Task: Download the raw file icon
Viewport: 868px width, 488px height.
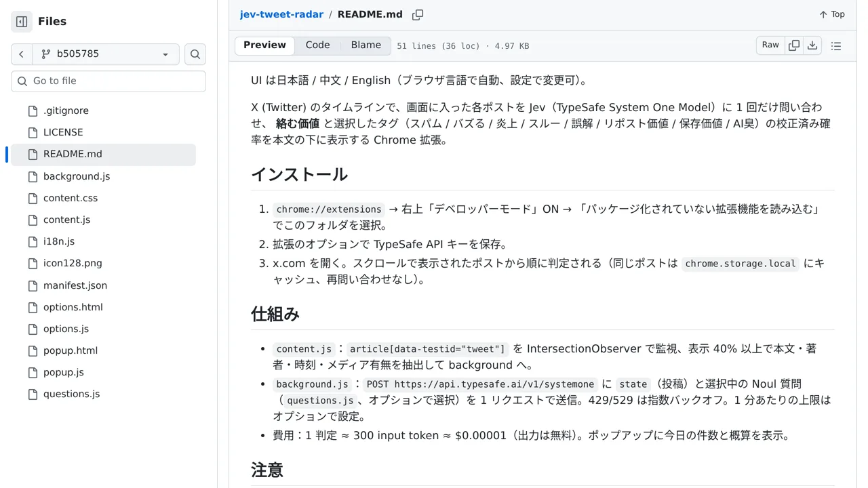Action: pyautogui.click(x=812, y=45)
